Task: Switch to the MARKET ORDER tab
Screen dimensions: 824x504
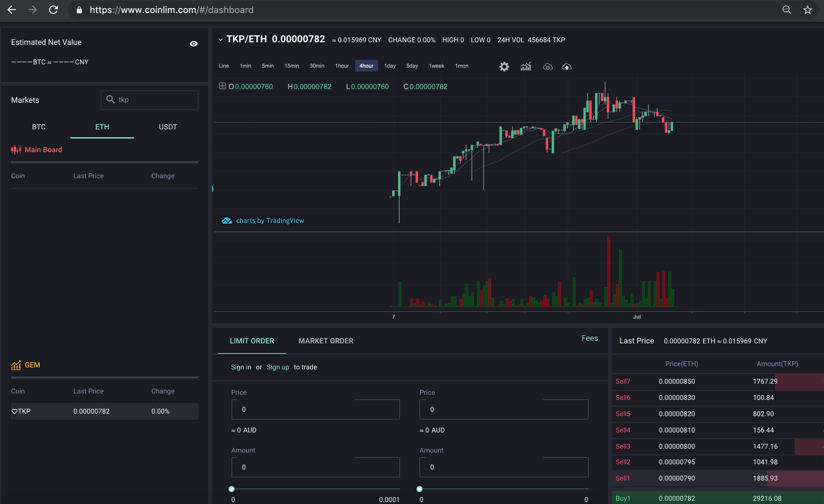Action: [326, 341]
